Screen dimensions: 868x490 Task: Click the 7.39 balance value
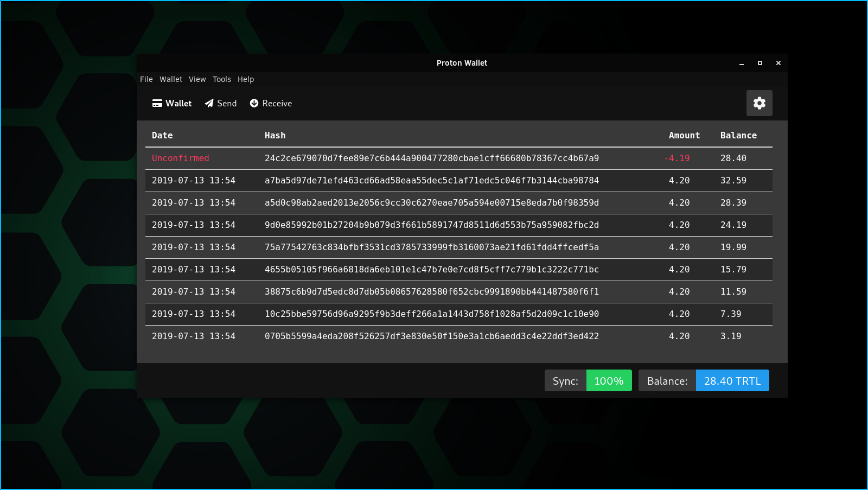pos(731,314)
